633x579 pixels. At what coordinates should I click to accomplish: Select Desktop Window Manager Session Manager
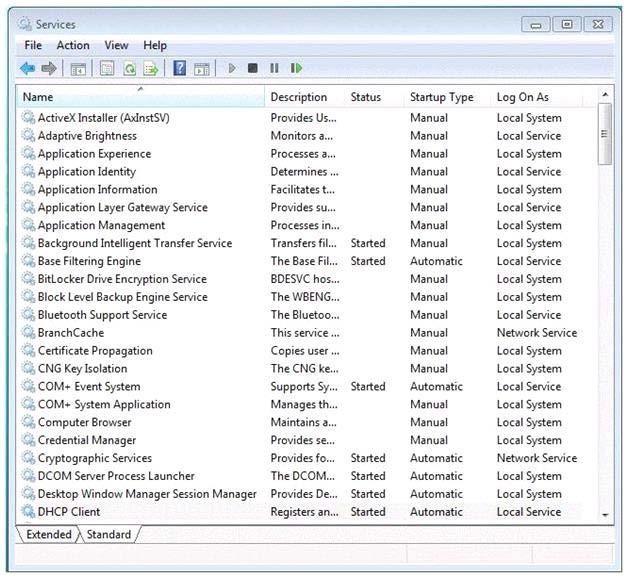[x=147, y=493]
